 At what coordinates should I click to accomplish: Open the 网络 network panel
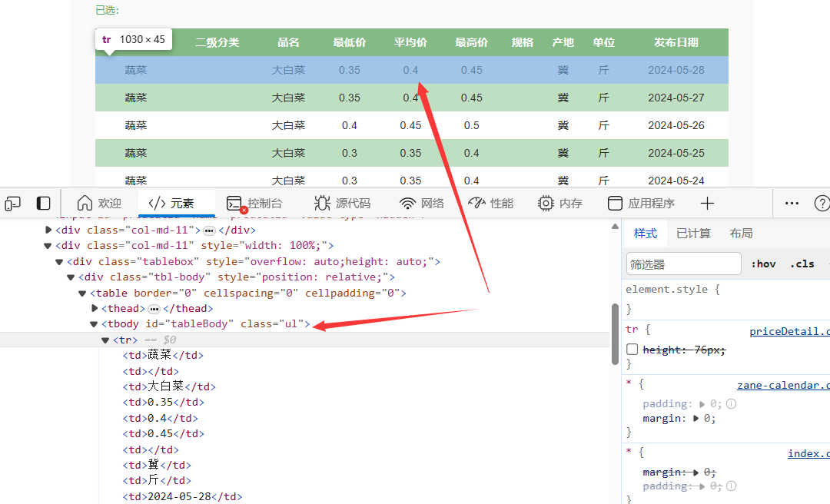pos(422,204)
